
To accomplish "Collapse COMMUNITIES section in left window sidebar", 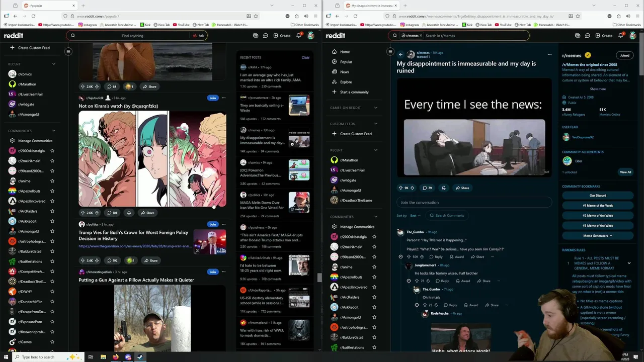I will (54, 131).
